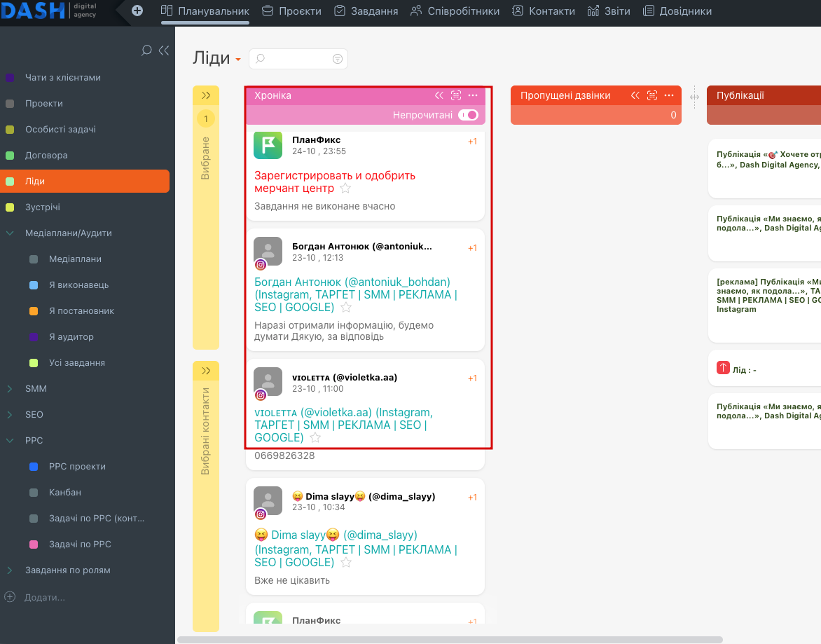This screenshot has width=821, height=644.
Task: Star the Dima slayy lead
Action: tap(346, 562)
